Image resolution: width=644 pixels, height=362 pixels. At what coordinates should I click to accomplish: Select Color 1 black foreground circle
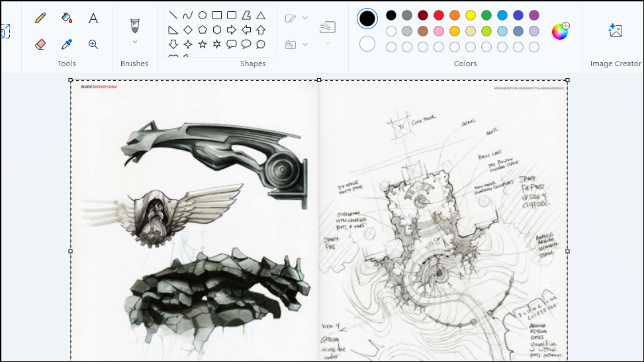[367, 19]
